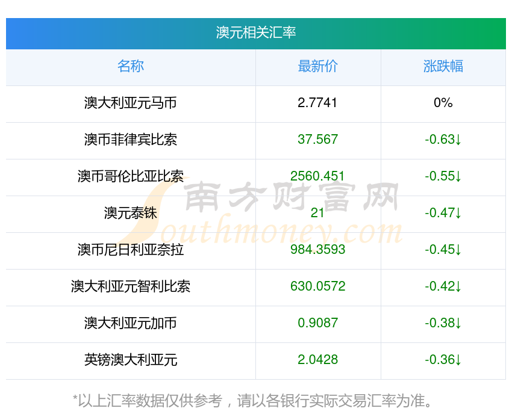
Task: Select the 澳币哥伦比亚比索 row name
Action: coord(131,176)
